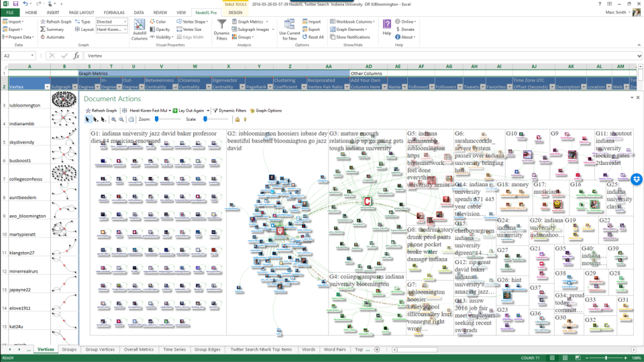The image size is (644, 362).
Task: Adjust the Scale slider in graph pane
Action: coord(205,119)
